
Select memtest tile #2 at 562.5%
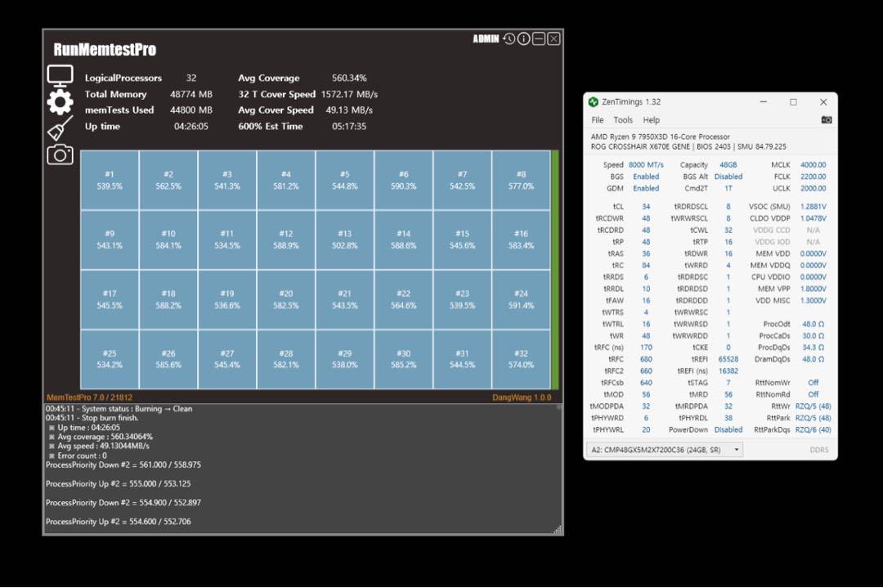pos(168,180)
